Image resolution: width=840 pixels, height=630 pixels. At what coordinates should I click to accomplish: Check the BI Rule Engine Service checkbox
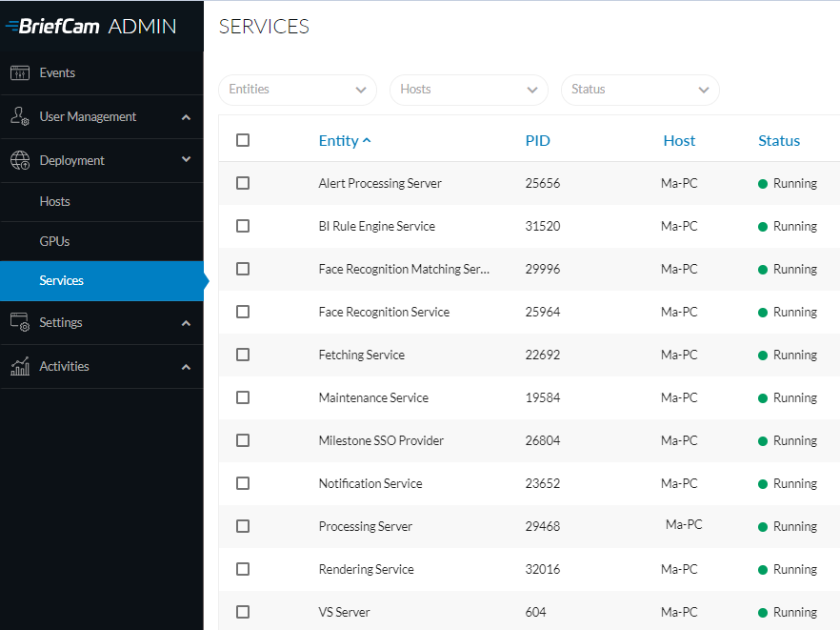(x=243, y=226)
